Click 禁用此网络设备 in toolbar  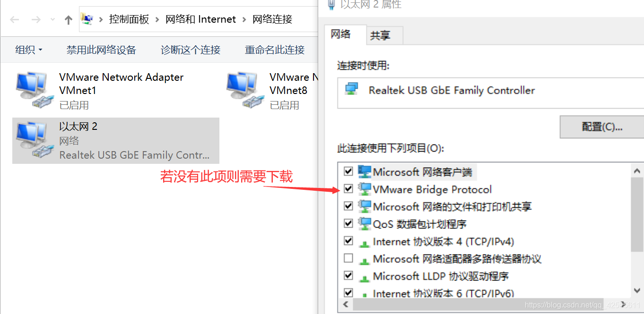click(x=101, y=50)
